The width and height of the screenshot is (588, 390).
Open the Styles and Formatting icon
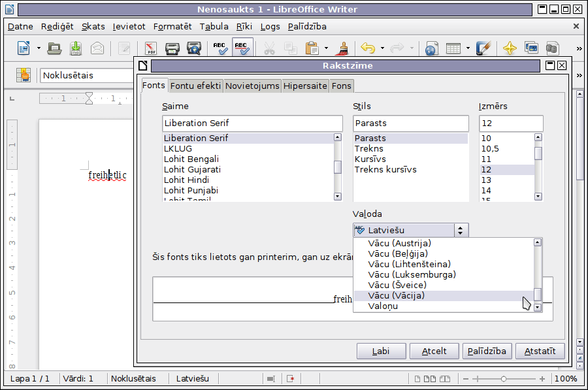pos(24,75)
